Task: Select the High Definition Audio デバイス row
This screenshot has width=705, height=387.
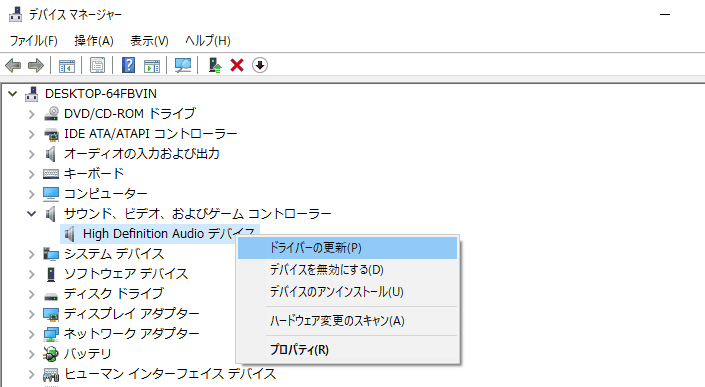Action: 160,234
